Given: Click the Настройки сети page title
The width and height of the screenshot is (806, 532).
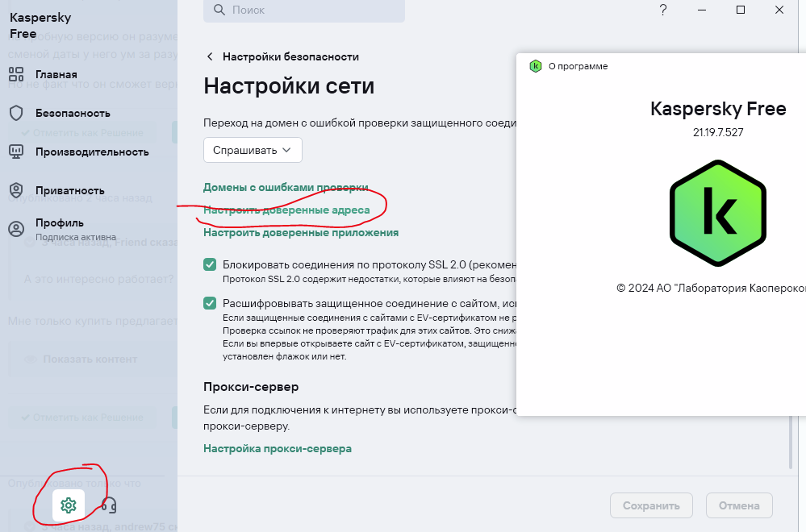Looking at the screenshot, I should 289,85.
